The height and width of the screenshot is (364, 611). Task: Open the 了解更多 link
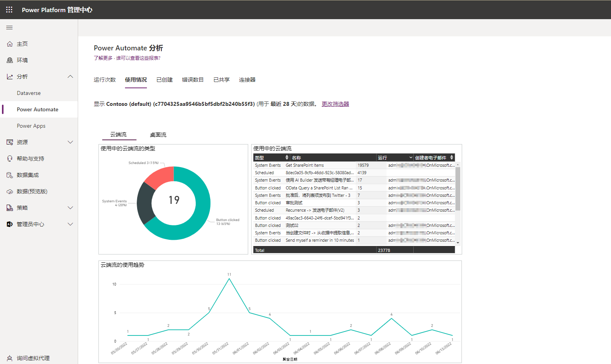click(103, 58)
